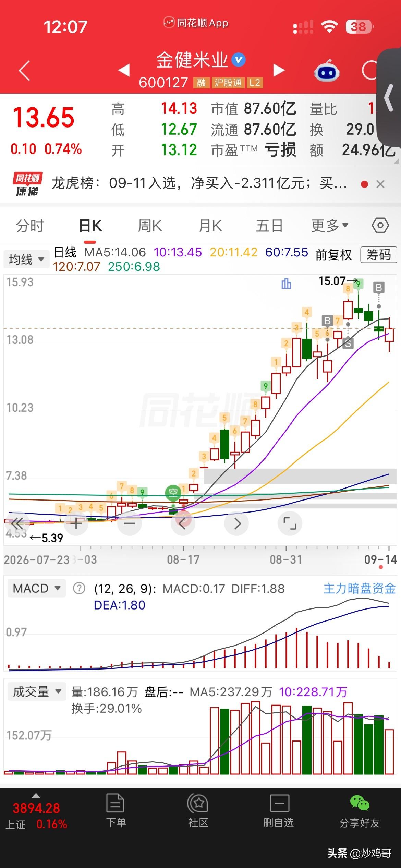Tap the 5.39 low price label
Image resolution: width=401 pixels, height=868 pixels.
coord(52,538)
